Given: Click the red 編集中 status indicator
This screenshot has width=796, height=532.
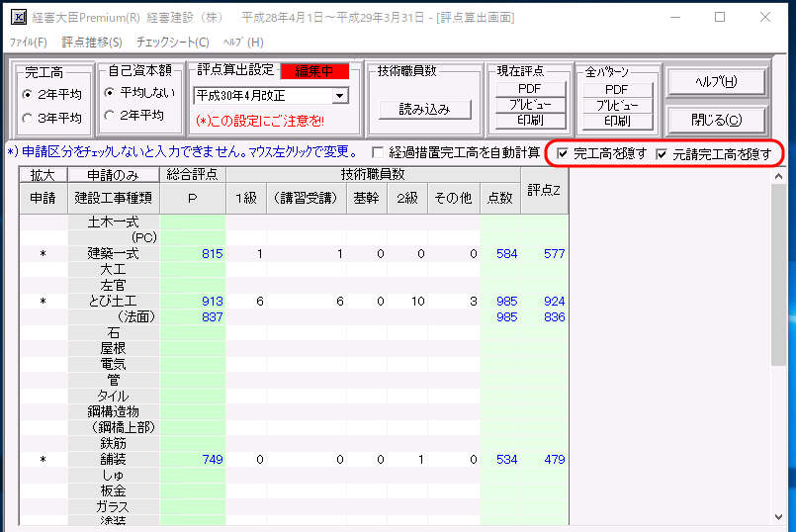Looking at the screenshot, I should pyautogui.click(x=314, y=71).
